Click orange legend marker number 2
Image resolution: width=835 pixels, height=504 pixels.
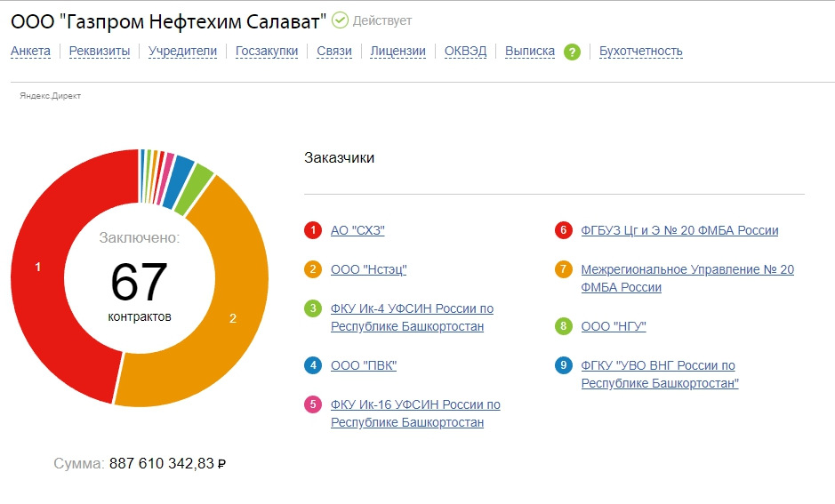point(313,269)
